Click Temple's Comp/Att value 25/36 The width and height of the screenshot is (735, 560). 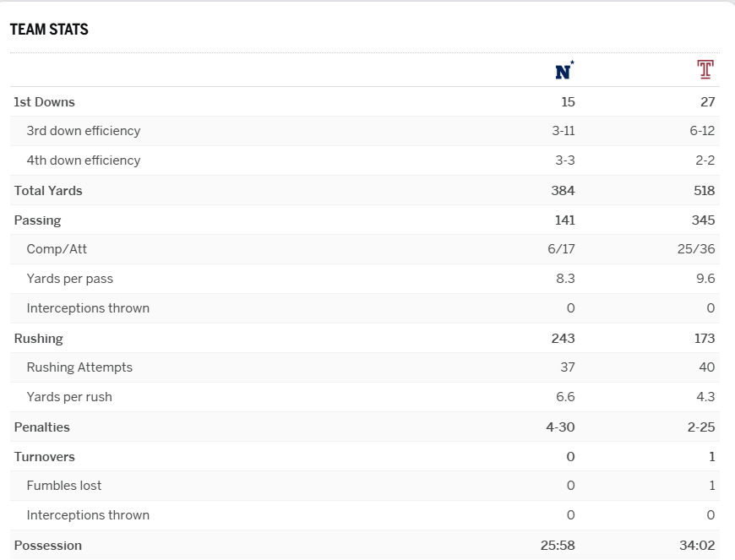(697, 249)
